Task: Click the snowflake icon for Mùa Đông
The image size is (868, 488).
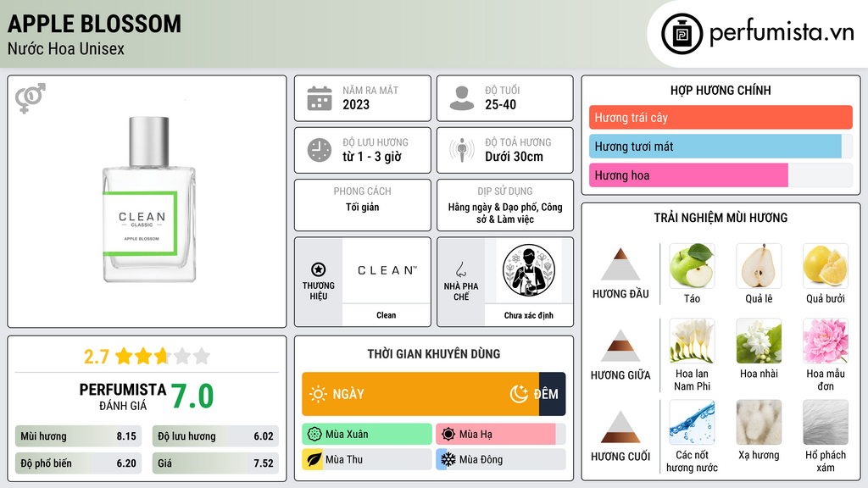Action: (448, 460)
